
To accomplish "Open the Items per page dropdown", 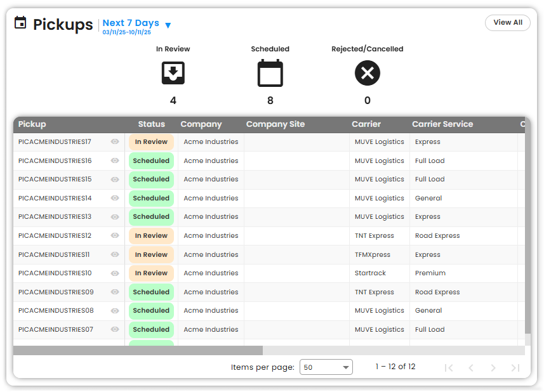I will pyautogui.click(x=326, y=367).
